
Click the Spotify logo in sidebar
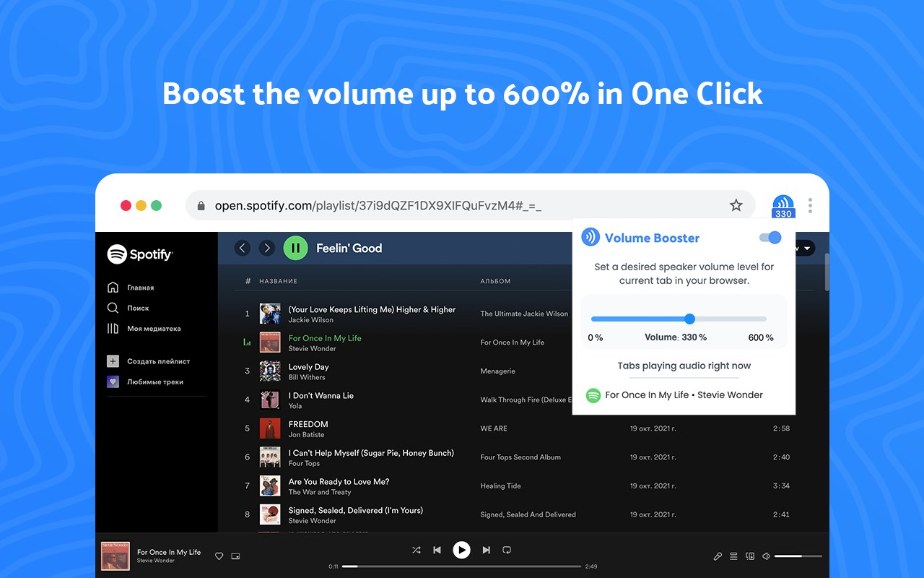[140, 254]
